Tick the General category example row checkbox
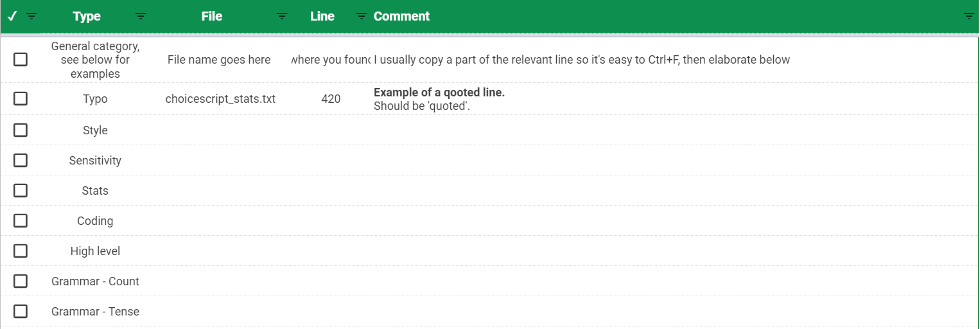This screenshot has width=980, height=329. click(x=21, y=59)
